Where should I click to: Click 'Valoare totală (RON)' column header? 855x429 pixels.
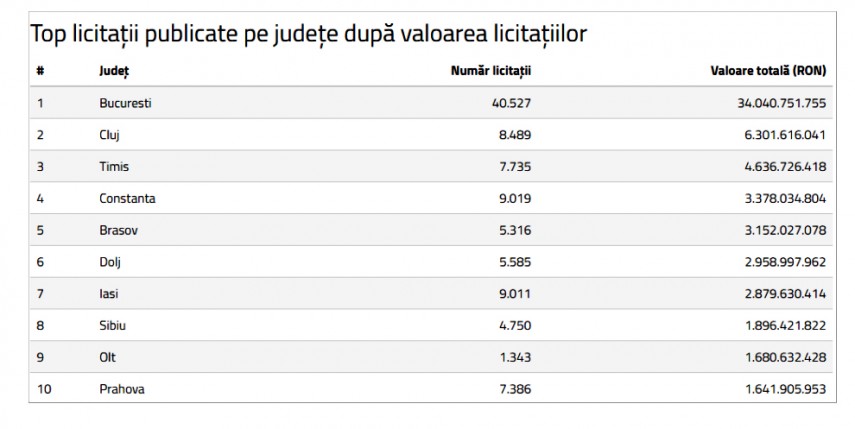[767, 71]
